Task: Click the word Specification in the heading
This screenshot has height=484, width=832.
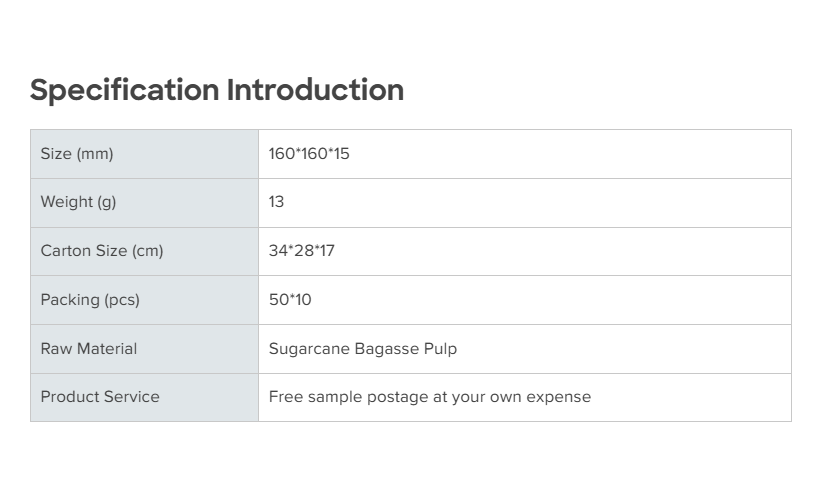Action: [x=125, y=90]
